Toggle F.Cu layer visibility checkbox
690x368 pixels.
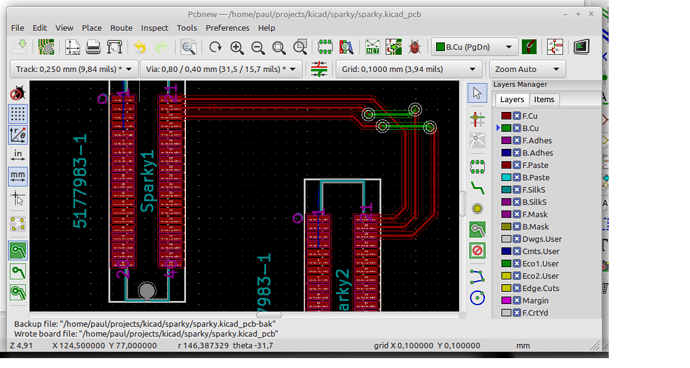tap(517, 116)
